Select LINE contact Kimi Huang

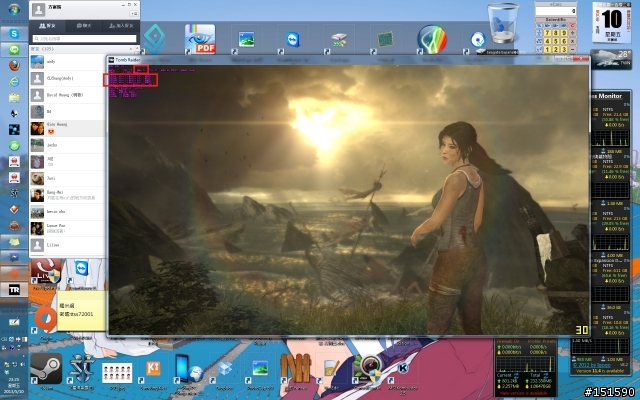pos(68,128)
